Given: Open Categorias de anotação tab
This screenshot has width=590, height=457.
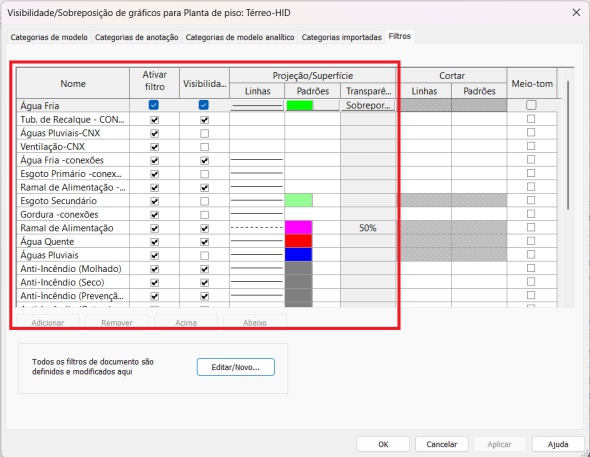Looking at the screenshot, I should [137, 37].
